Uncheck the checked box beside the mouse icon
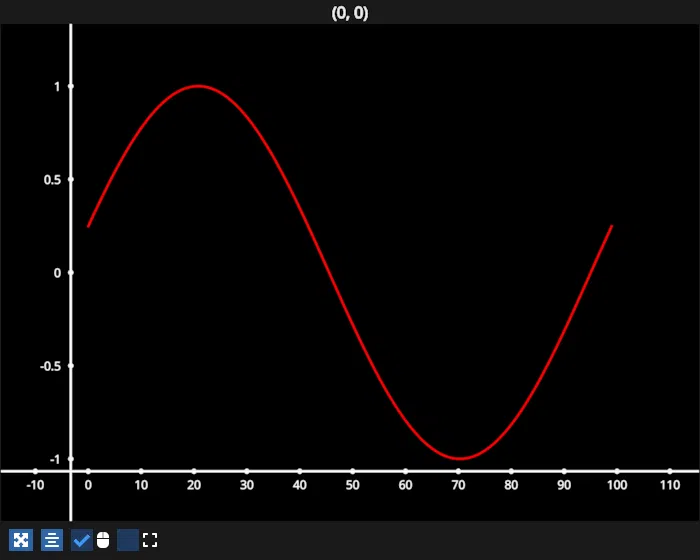The height and width of the screenshot is (560, 700). 82,540
